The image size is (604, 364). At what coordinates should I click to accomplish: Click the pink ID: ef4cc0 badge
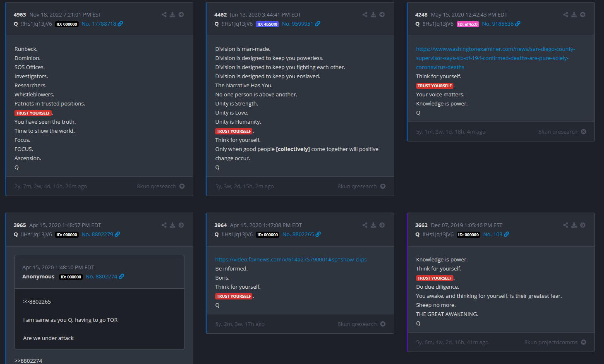pos(468,24)
